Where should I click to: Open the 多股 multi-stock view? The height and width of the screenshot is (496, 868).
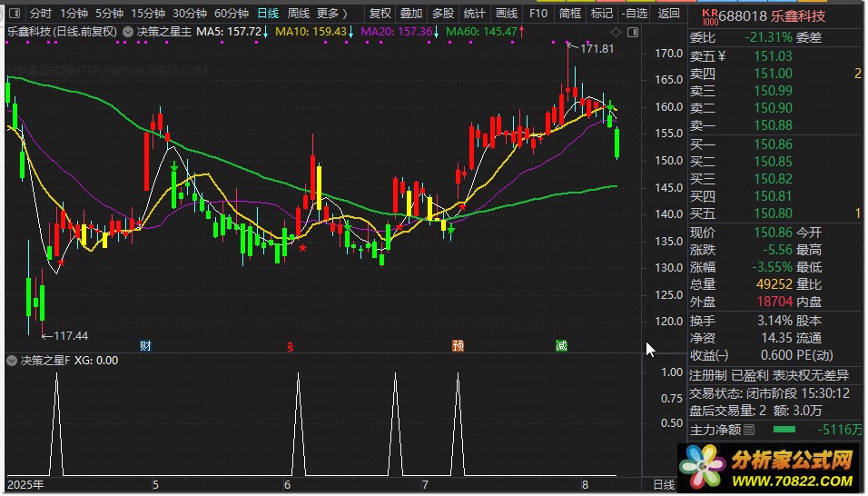(x=443, y=13)
